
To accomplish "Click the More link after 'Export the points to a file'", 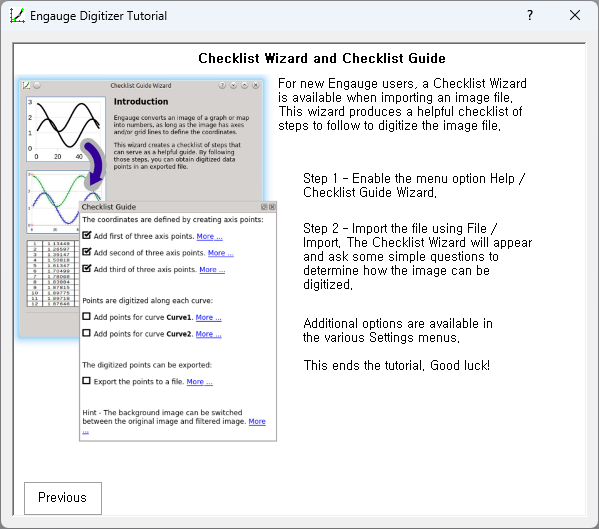I will (x=199, y=382).
